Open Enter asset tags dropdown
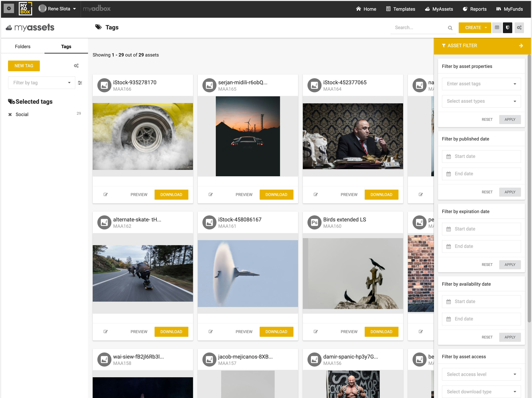Viewport: 532px width, 398px height. click(x=481, y=84)
